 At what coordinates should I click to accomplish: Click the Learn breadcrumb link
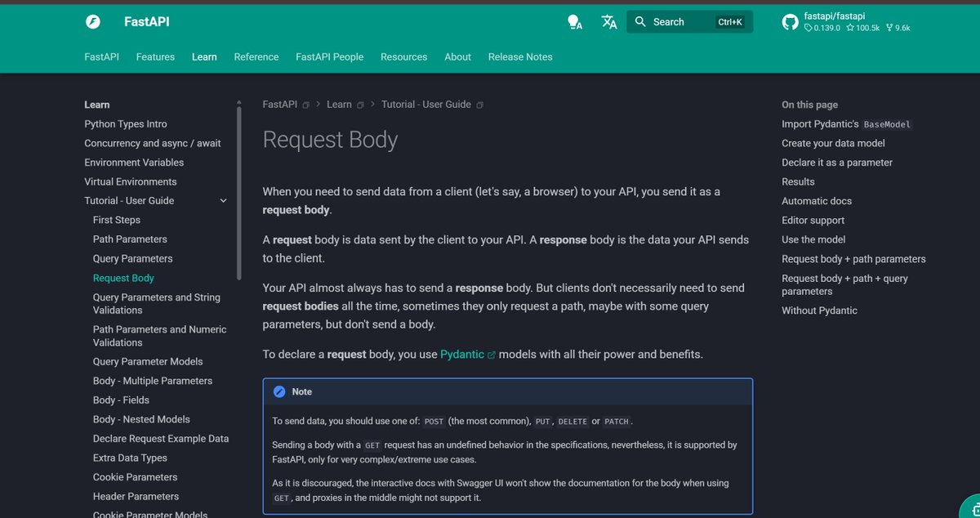coord(339,105)
